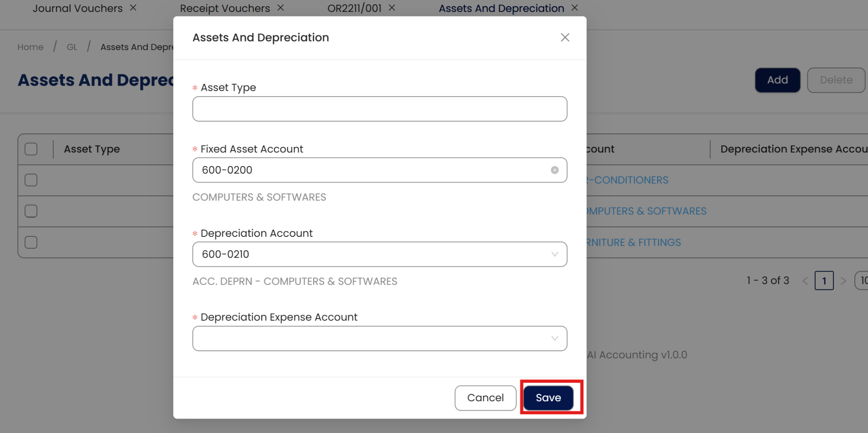Go to next page arrow
This screenshot has height=433, width=868.
pos(843,280)
